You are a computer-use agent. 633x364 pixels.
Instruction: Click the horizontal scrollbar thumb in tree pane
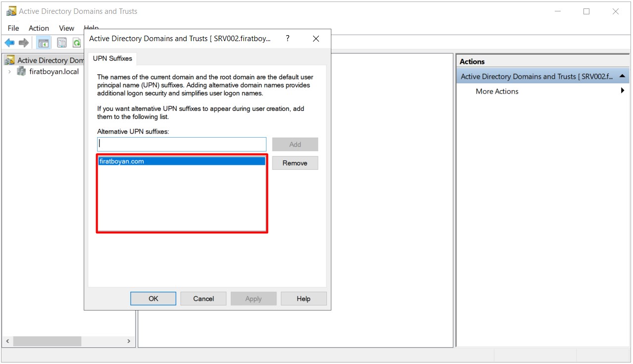[x=47, y=341]
